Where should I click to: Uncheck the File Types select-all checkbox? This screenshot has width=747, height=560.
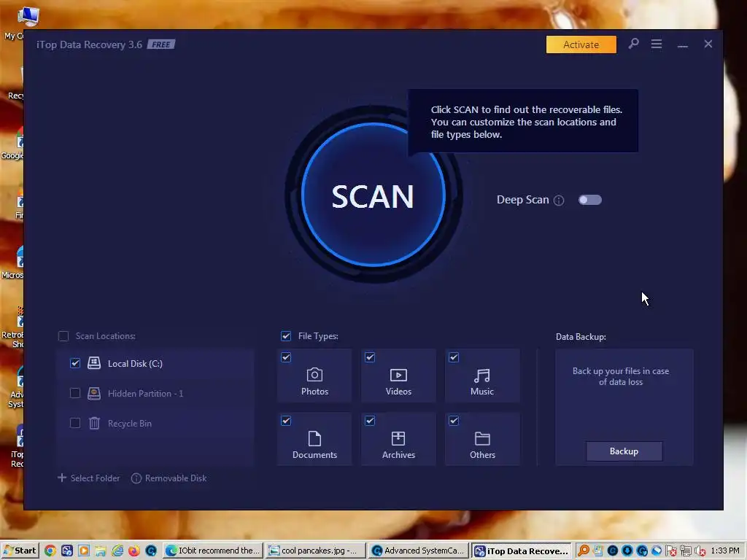coord(286,336)
